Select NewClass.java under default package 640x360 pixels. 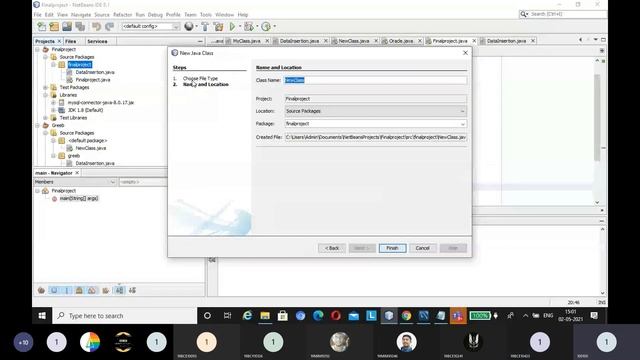click(x=91, y=148)
